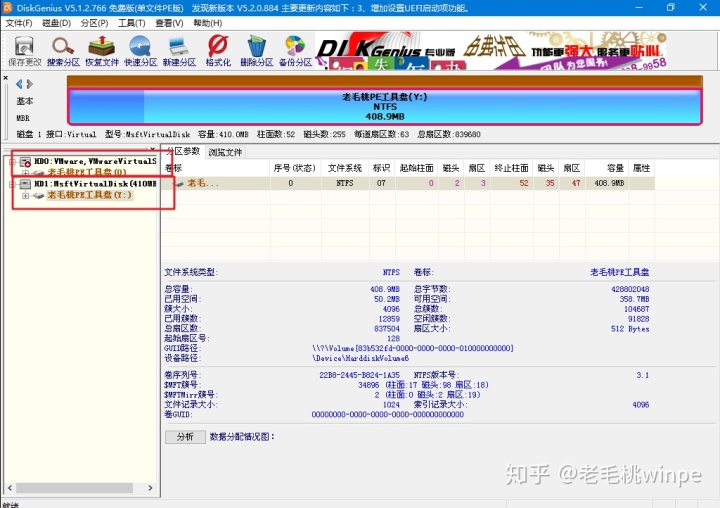Image resolution: width=720 pixels, height=508 pixels.
Task: Click the NTFS cell in partition row
Action: 345,183
